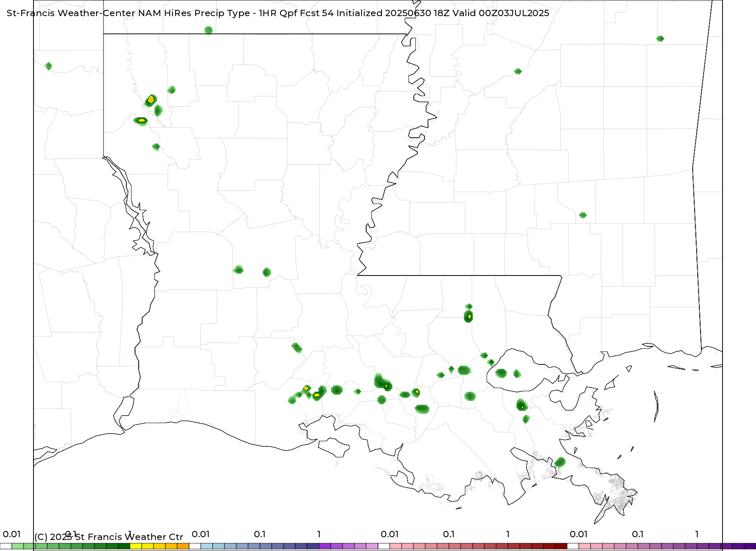
Task: Click the '0.1' label above the blue scale
Action: (x=259, y=534)
